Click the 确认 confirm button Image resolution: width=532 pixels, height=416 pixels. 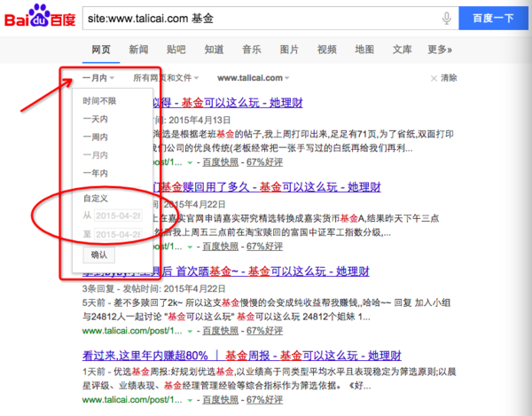click(x=98, y=255)
